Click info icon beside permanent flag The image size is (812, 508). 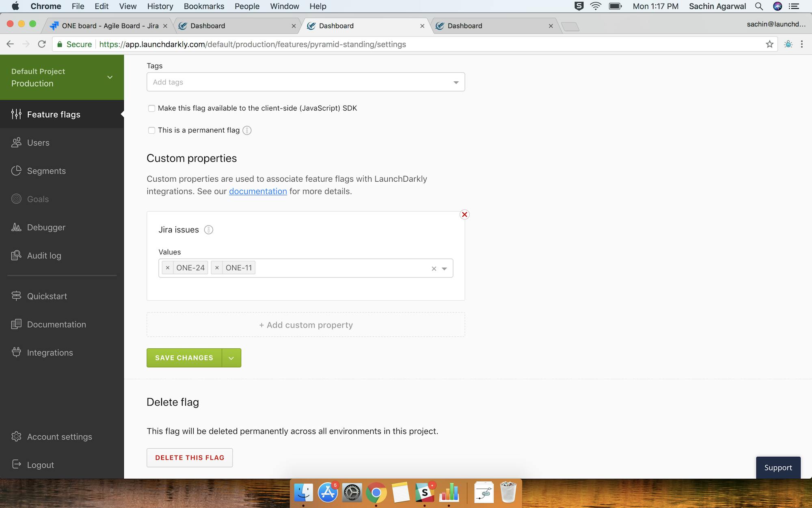tap(247, 130)
